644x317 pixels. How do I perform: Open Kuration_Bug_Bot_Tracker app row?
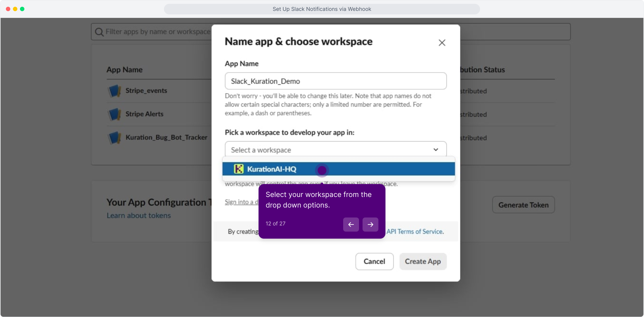click(159, 138)
